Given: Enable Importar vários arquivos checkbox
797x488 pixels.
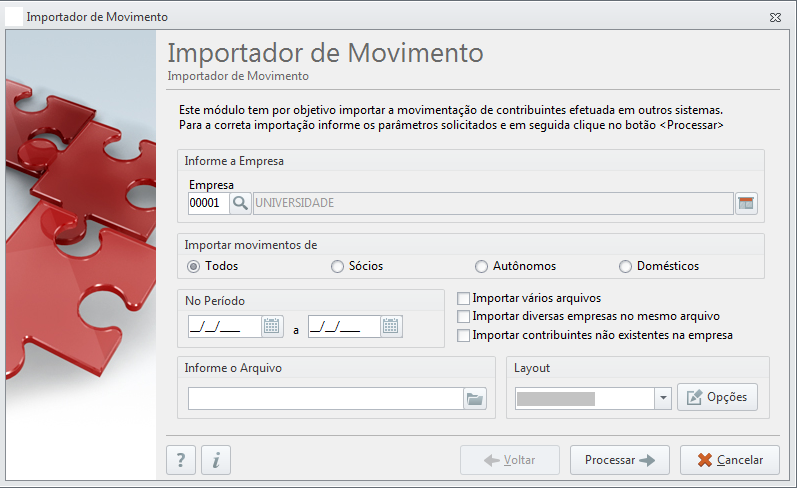Looking at the screenshot, I should click(x=463, y=298).
